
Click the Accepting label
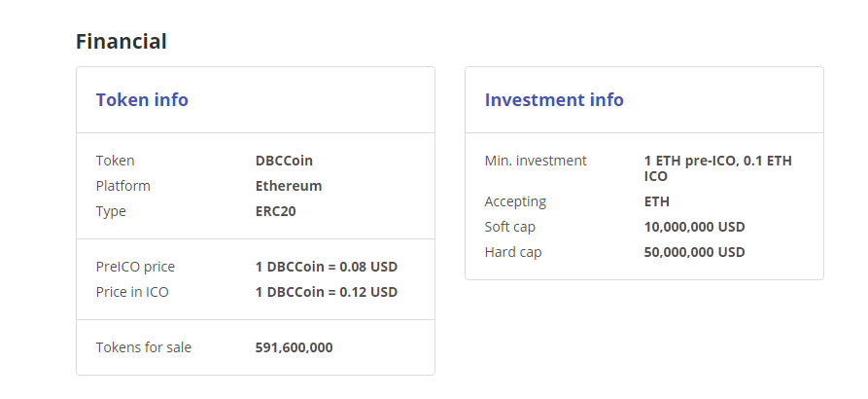[x=515, y=201]
